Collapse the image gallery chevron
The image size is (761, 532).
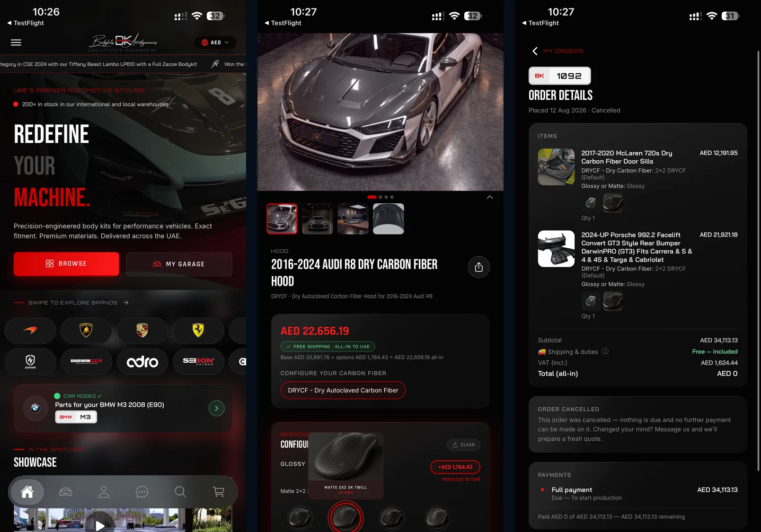pyautogui.click(x=490, y=197)
